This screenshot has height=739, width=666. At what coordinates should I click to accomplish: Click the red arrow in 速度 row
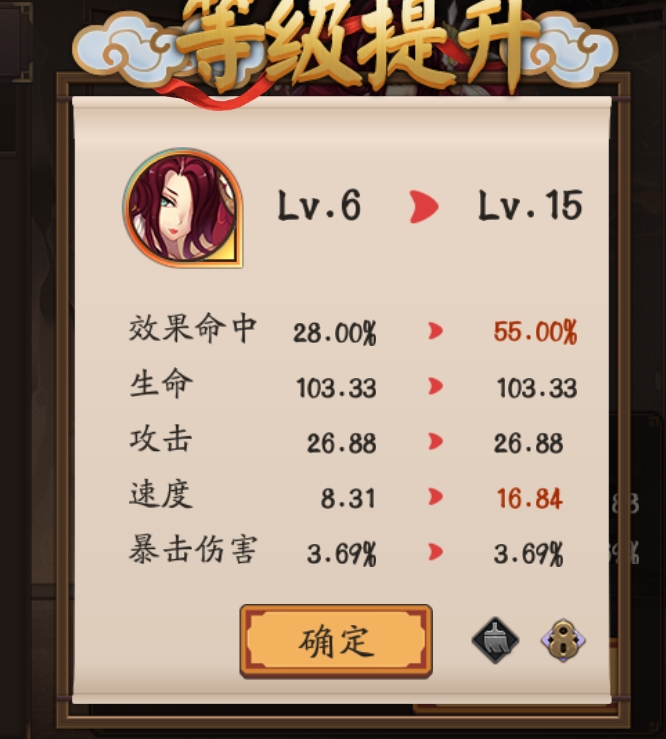click(435, 496)
